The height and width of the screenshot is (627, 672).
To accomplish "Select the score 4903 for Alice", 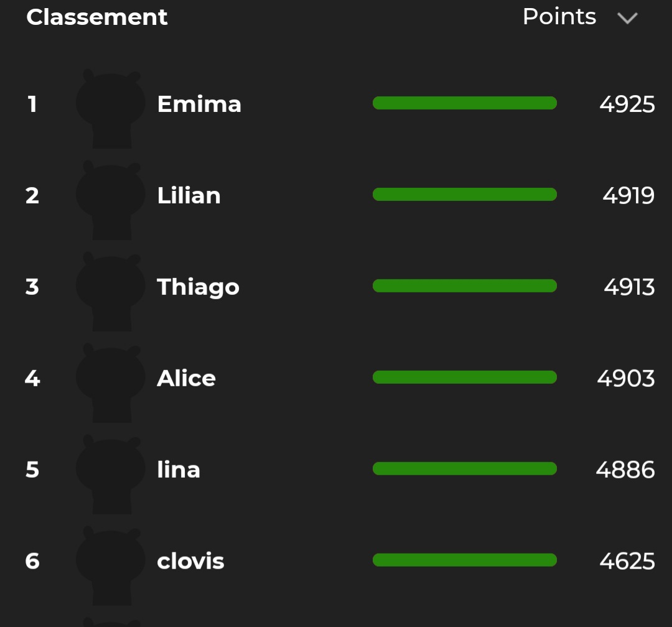I will click(626, 378).
